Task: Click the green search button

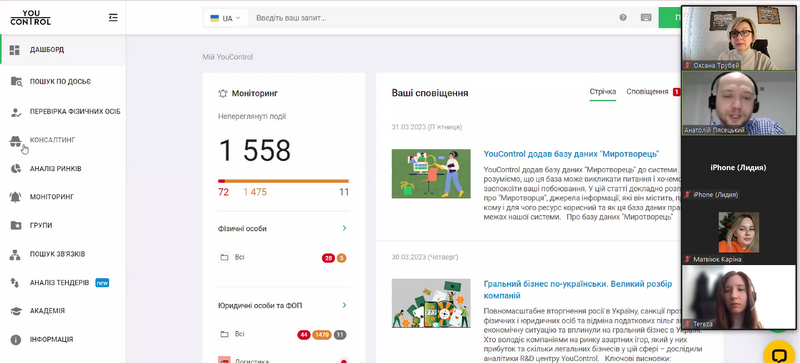Action: pos(670,18)
